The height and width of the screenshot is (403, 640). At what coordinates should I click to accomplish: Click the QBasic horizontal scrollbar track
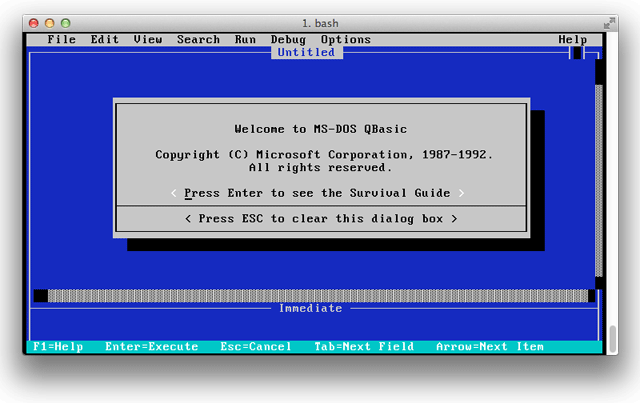click(x=318, y=296)
